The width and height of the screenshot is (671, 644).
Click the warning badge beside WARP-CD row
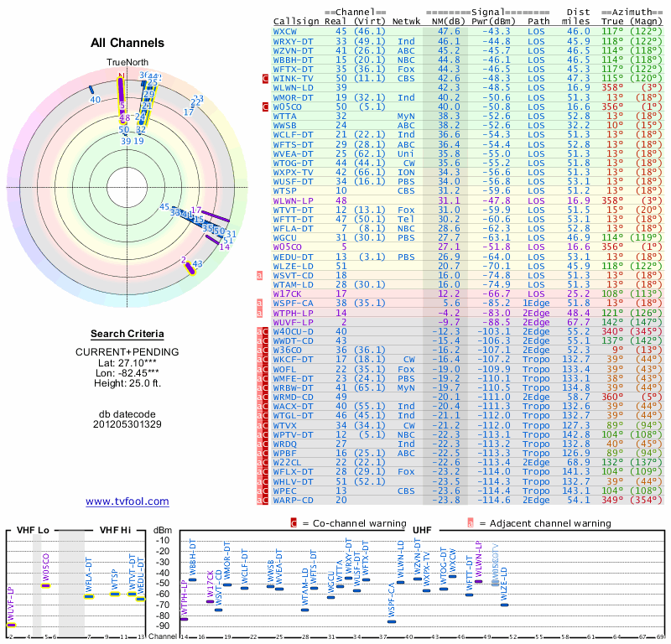(263, 501)
